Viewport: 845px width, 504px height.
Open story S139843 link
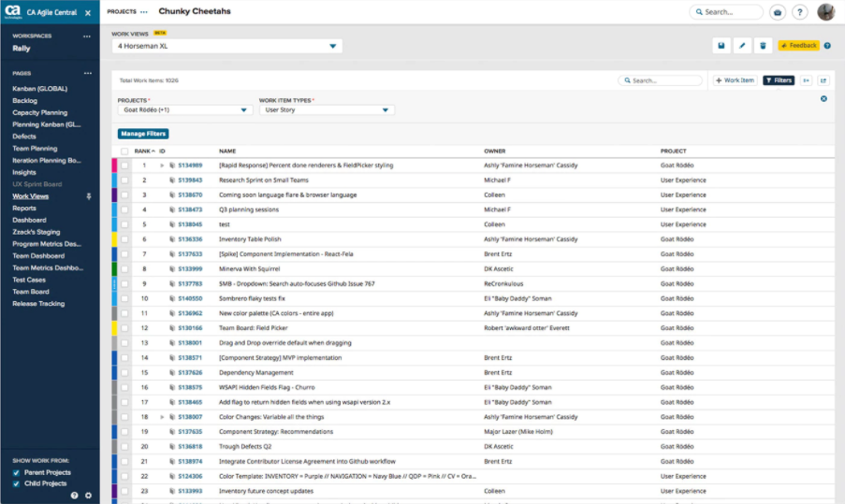coord(190,180)
